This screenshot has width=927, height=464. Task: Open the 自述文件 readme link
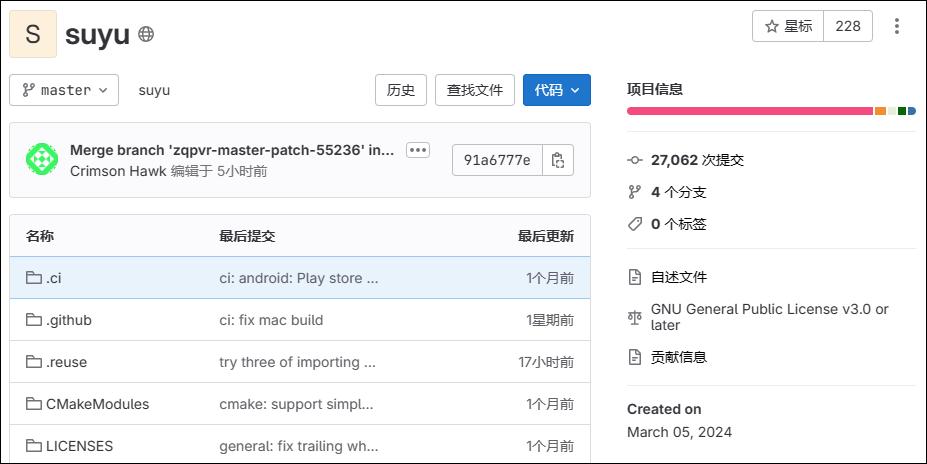pyautogui.click(x=678, y=277)
